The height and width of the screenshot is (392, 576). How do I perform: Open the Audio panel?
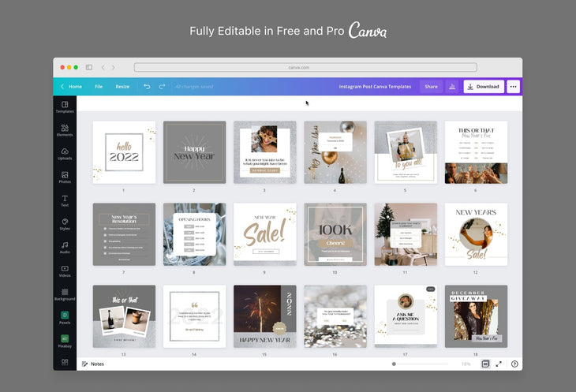[65, 247]
